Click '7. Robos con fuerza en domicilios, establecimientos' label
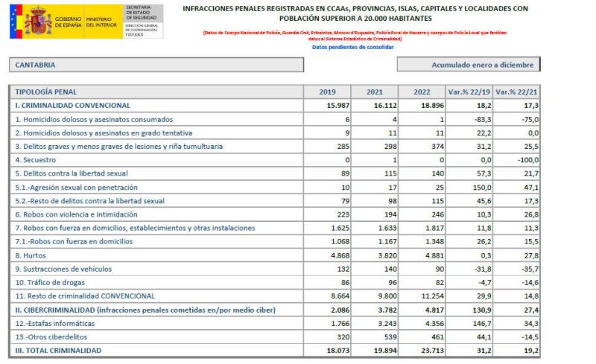The image size is (596, 364). (x=135, y=228)
